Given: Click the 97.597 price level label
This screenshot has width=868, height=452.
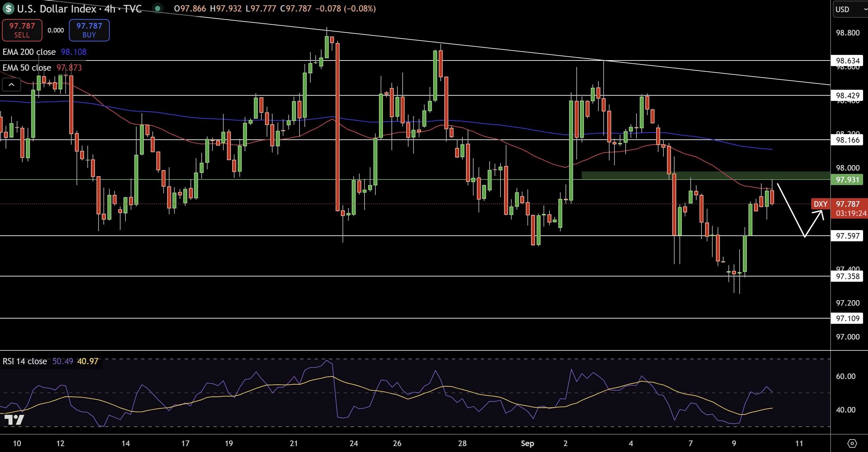Looking at the screenshot, I should click(848, 236).
